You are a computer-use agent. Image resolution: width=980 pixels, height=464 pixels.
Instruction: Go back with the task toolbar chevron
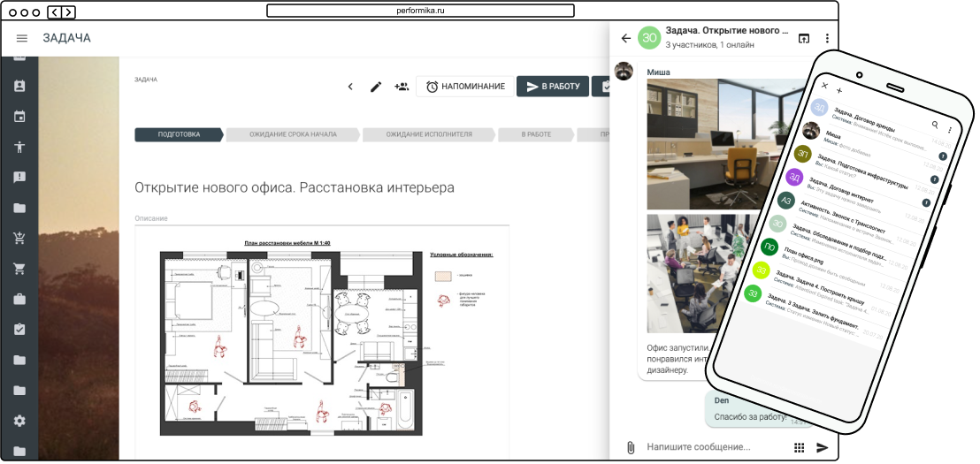(x=350, y=87)
